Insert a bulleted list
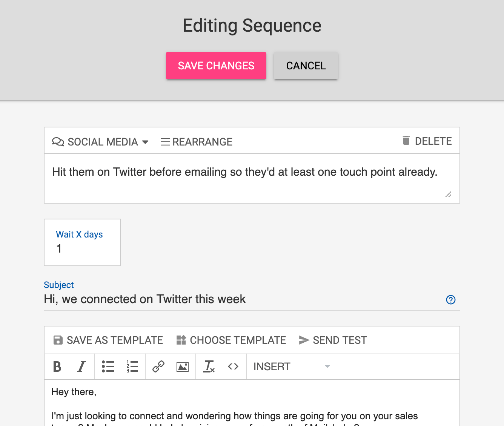Image resolution: width=504 pixels, height=426 pixels. pos(108,366)
